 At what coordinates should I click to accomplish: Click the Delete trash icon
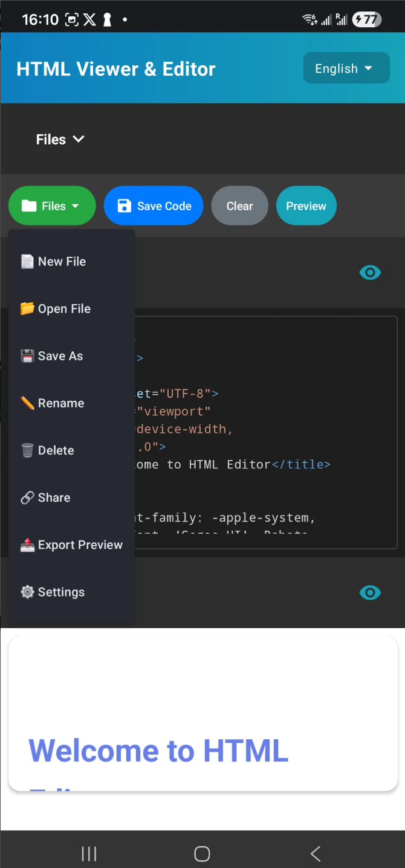tap(27, 450)
